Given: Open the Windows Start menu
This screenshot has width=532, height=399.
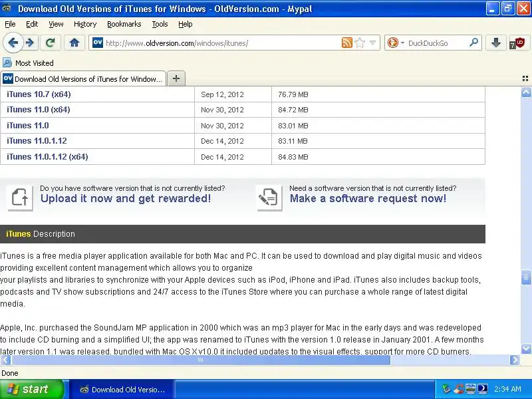Looking at the screenshot, I should [x=32, y=389].
